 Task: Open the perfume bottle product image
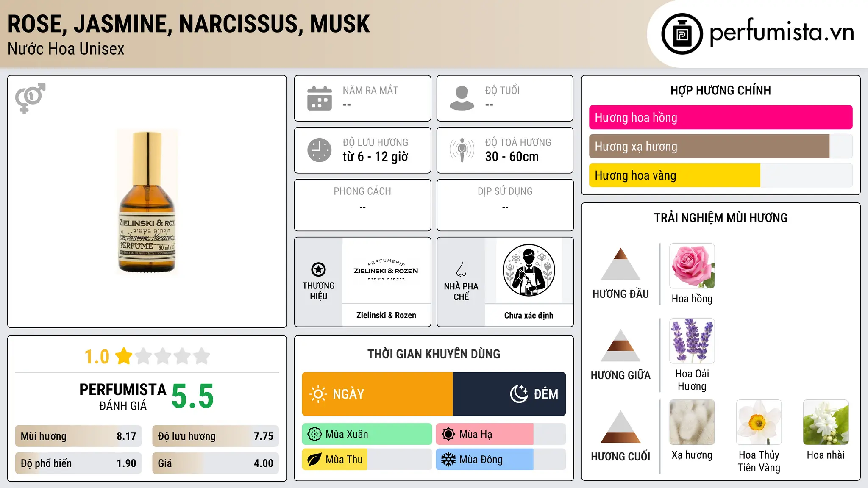coord(147,202)
